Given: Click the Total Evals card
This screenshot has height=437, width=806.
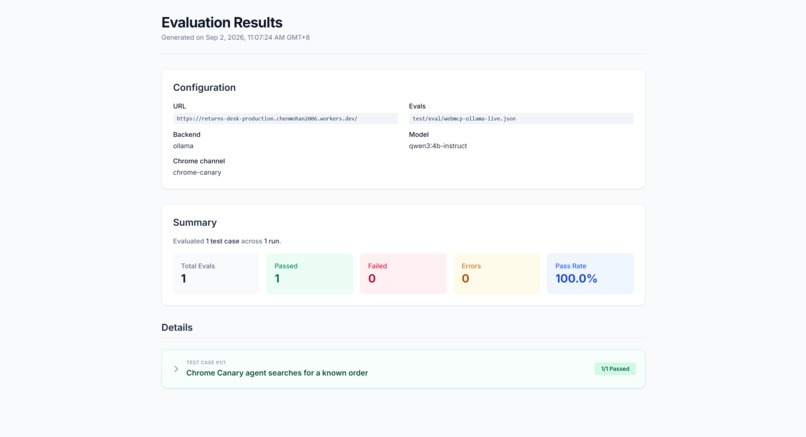Looking at the screenshot, I should (x=216, y=274).
